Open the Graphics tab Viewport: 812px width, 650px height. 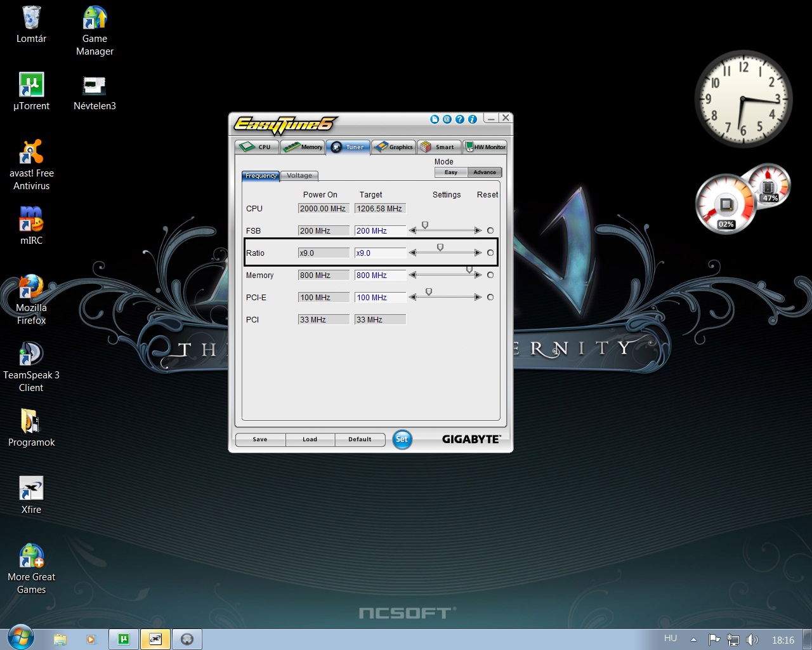(x=393, y=147)
